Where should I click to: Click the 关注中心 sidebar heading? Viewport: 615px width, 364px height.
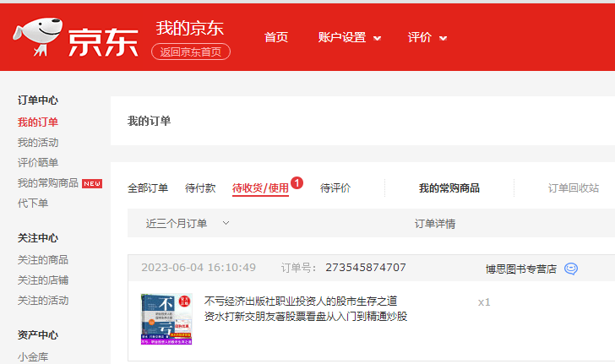(x=38, y=237)
